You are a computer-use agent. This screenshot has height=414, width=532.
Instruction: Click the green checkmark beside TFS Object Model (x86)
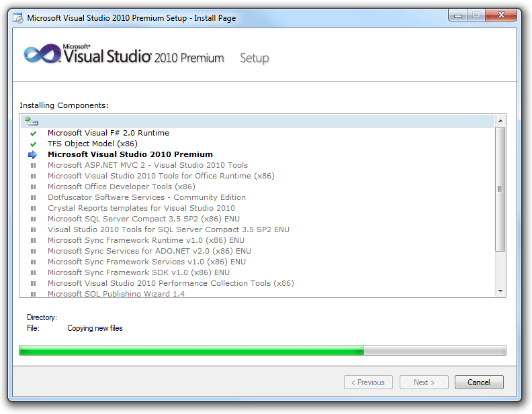pyautogui.click(x=34, y=144)
